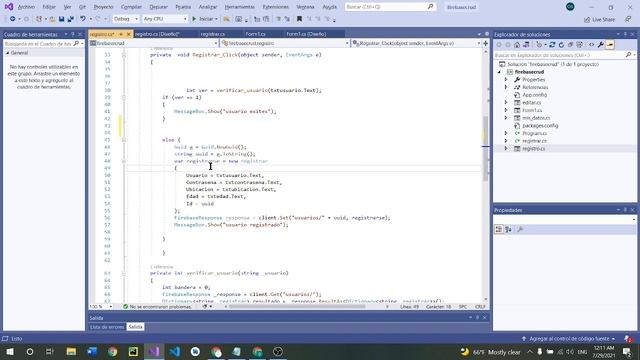Click the notifications icon in the taskbar

627,351
